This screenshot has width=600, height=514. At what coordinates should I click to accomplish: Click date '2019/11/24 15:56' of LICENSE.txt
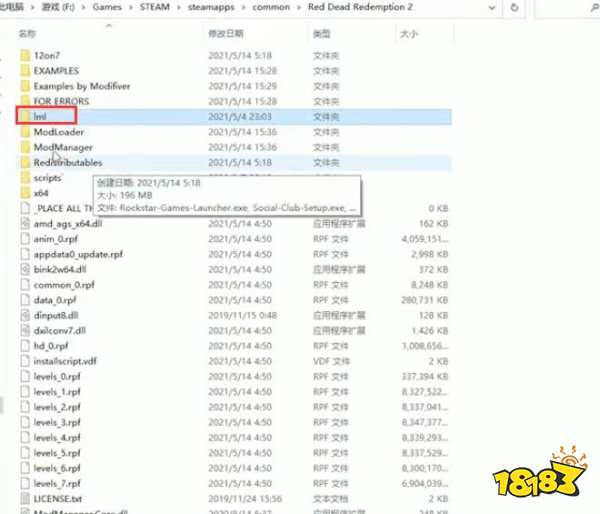point(245,499)
